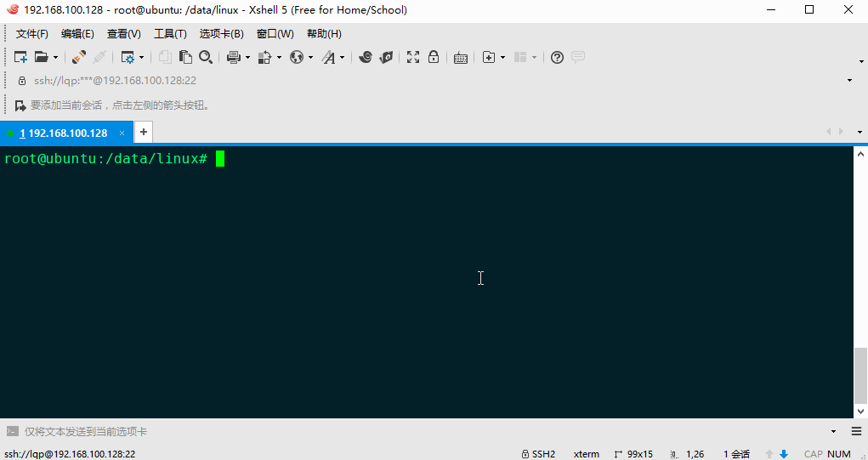
Task: Click the status bar blue down arrow
Action: (783, 454)
